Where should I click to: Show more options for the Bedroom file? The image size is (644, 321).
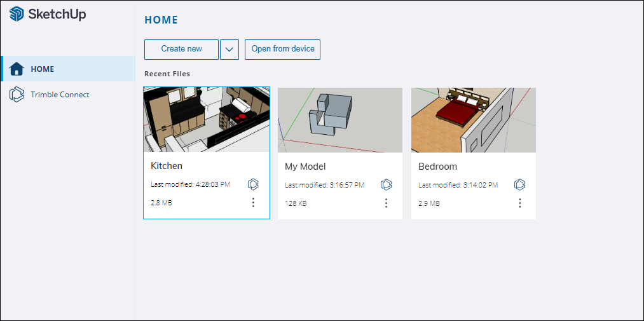coord(519,203)
